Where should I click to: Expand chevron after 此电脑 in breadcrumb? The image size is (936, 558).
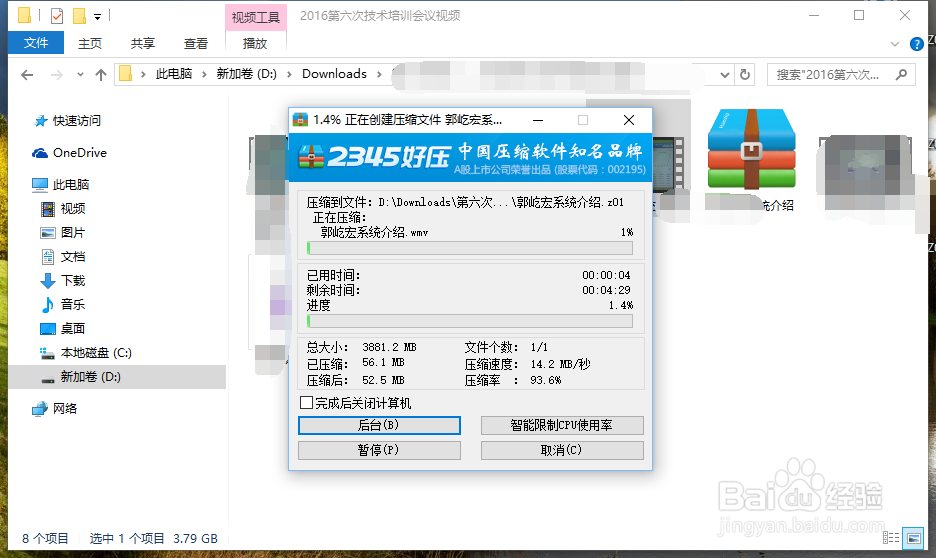pyautogui.click(x=204, y=74)
